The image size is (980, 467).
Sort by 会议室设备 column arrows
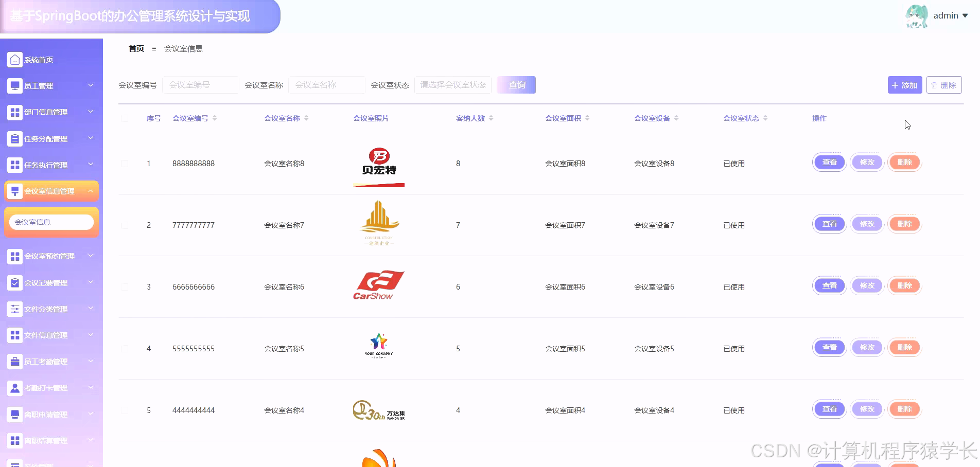point(676,118)
